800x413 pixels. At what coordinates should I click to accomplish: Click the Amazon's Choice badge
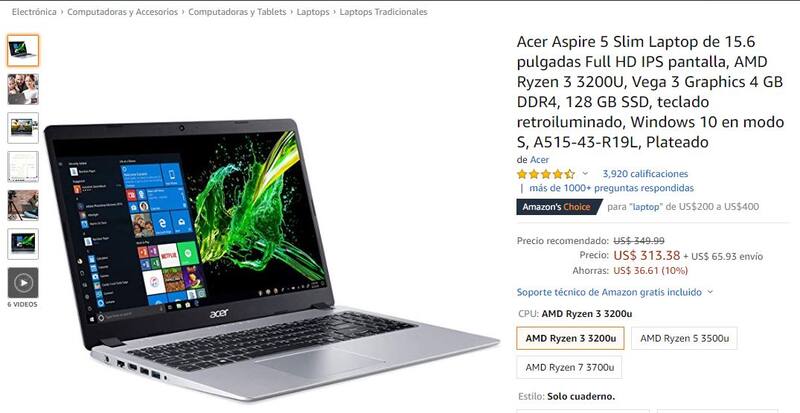coord(559,207)
